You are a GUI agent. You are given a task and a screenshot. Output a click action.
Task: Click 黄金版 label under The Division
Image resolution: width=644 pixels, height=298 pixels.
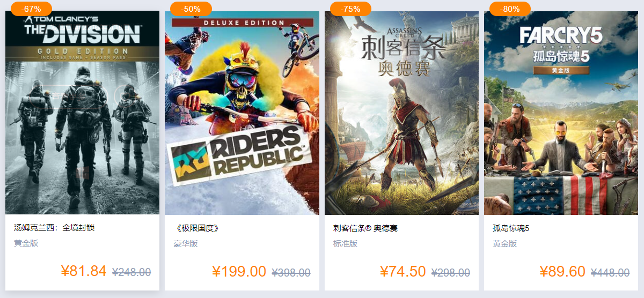click(x=26, y=243)
